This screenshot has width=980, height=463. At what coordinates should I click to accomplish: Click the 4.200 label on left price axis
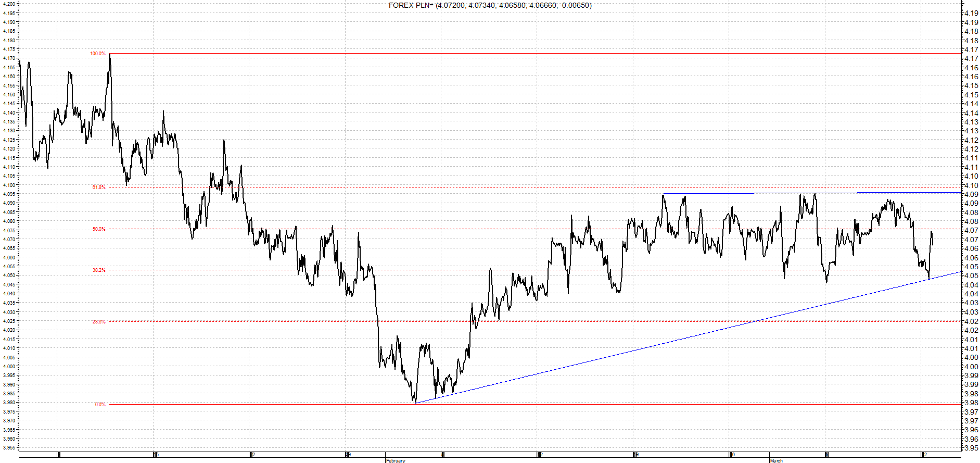[x=8, y=4]
